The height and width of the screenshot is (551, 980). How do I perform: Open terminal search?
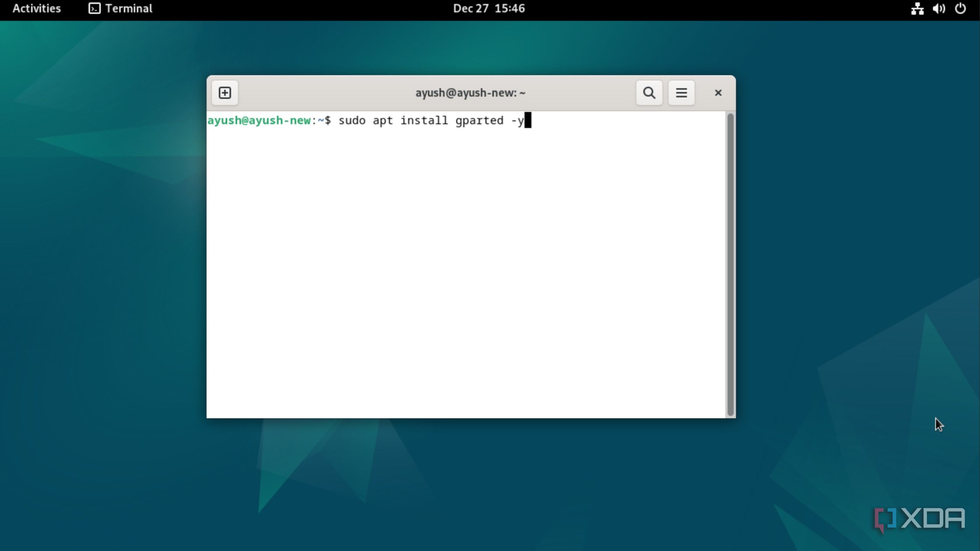[649, 93]
